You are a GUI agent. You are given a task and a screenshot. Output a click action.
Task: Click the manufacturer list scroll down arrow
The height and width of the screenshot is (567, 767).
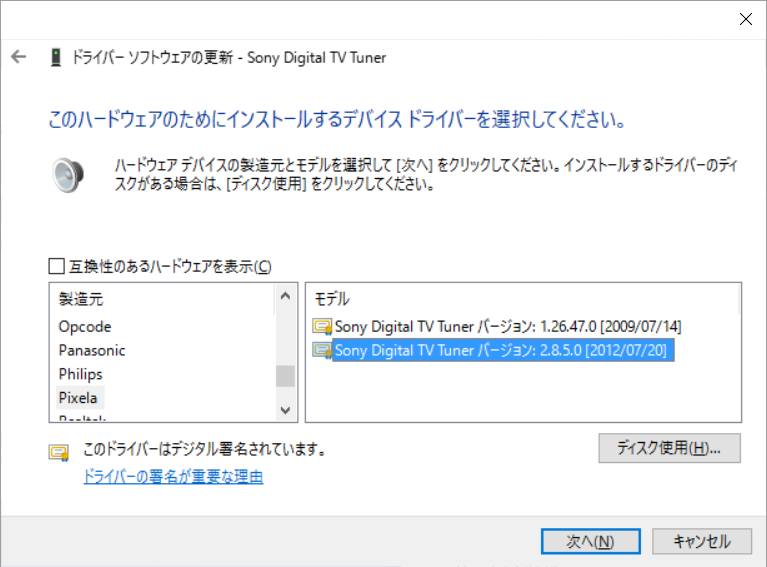[286, 410]
